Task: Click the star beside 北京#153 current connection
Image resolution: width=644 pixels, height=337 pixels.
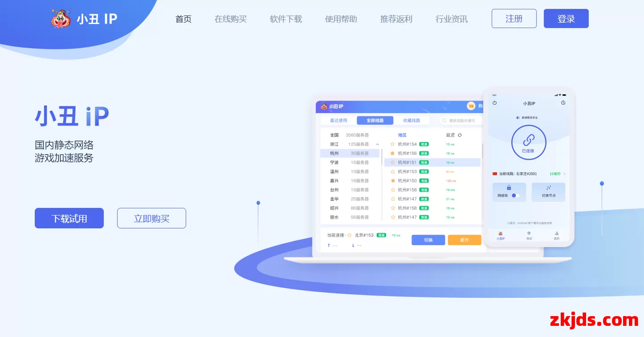Action: (350, 235)
